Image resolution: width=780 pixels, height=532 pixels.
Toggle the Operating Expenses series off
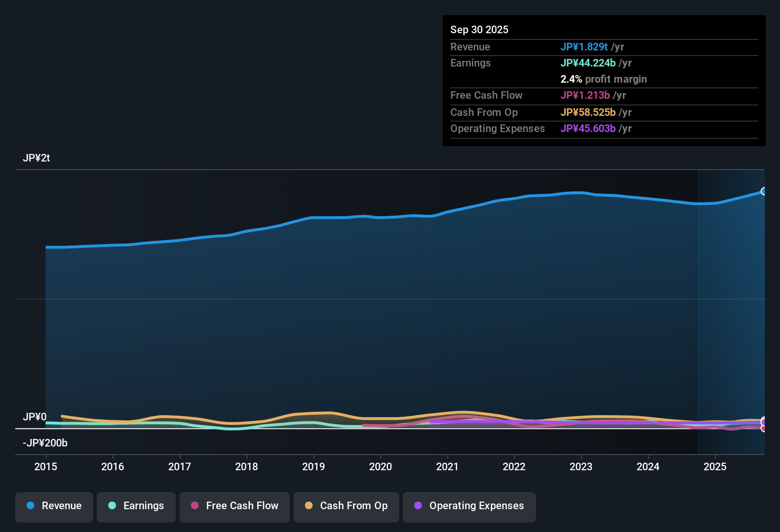(x=469, y=506)
